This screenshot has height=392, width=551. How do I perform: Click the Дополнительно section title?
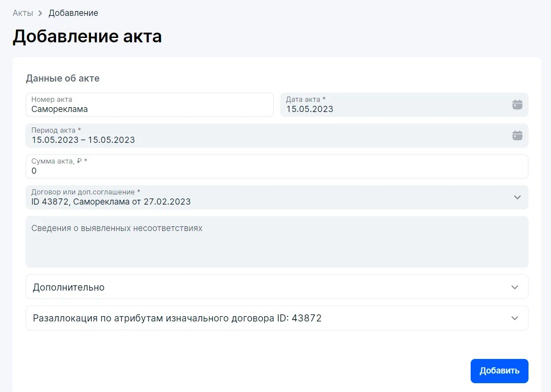[69, 287]
